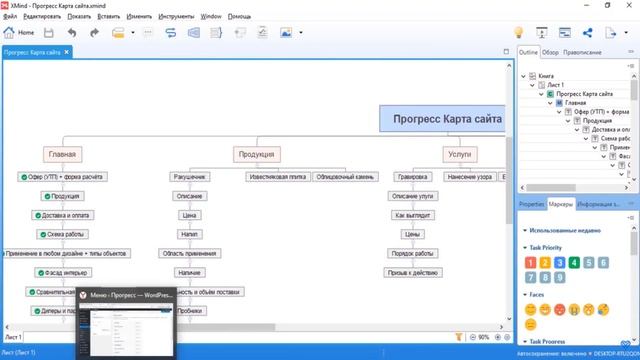
Task: Add Task Priority 4 green marker
Action: coord(574,262)
